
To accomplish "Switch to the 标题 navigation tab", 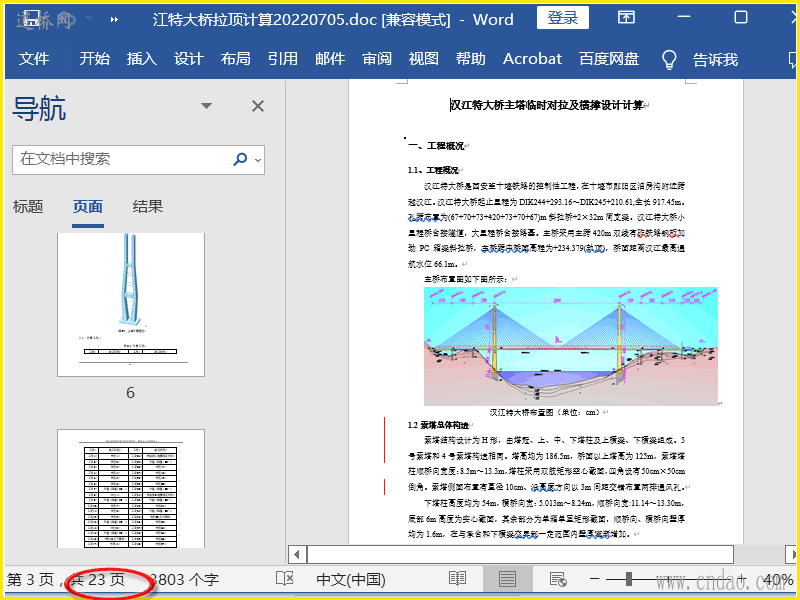I will 28,207.
